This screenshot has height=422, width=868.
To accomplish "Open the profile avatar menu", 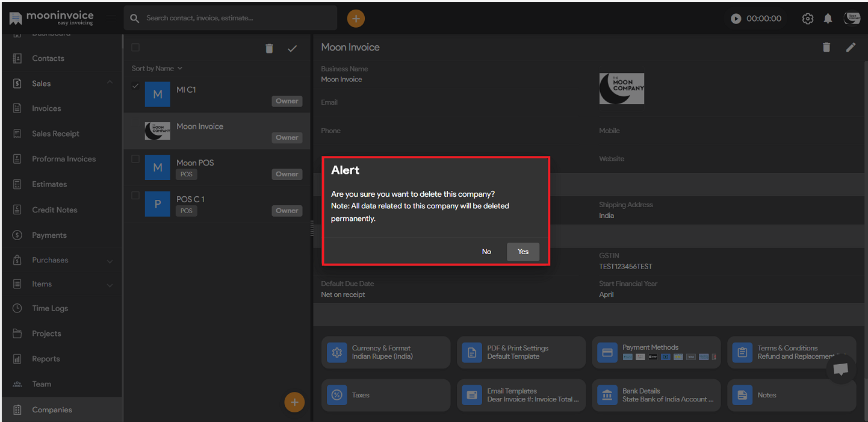I will (852, 19).
